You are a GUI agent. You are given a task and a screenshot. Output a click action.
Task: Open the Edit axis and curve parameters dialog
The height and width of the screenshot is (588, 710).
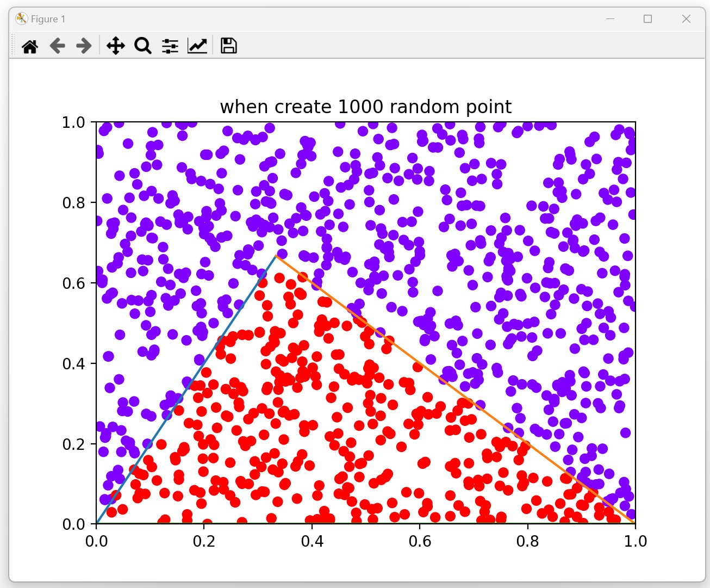click(x=197, y=46)
